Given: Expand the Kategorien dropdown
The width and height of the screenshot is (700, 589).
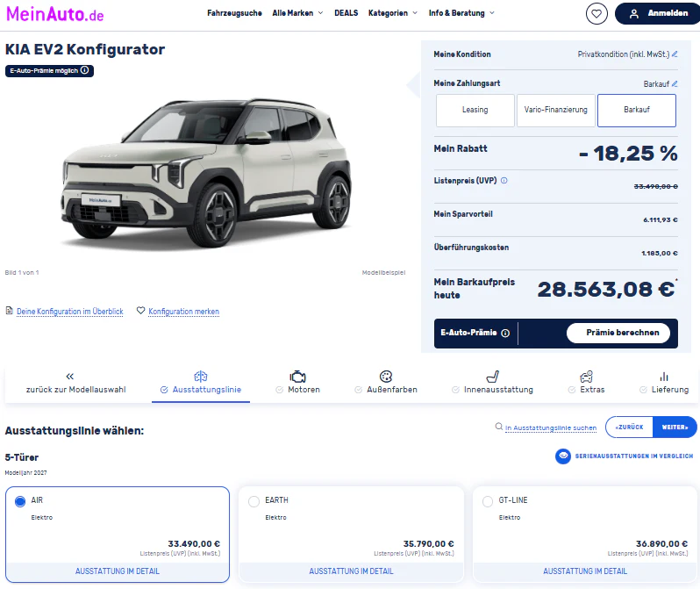Looking at the screenshot, I should [393, 13].
